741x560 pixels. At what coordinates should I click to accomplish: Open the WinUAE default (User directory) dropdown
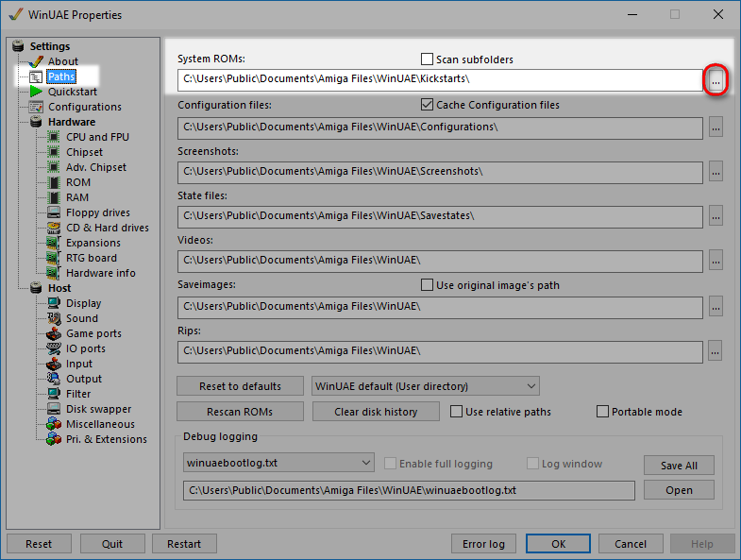[x=425, y=386]
